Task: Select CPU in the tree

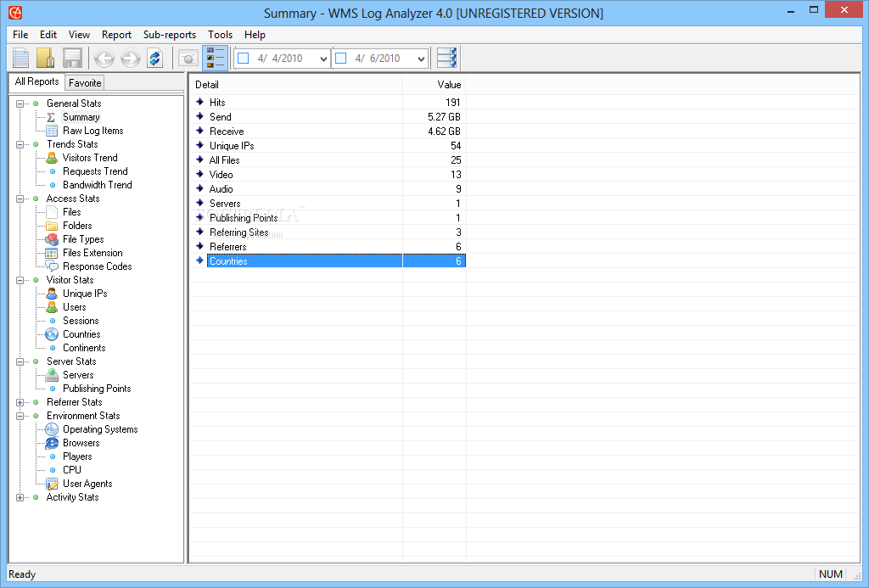Action: pyautogui.click(x=72, y=470)
